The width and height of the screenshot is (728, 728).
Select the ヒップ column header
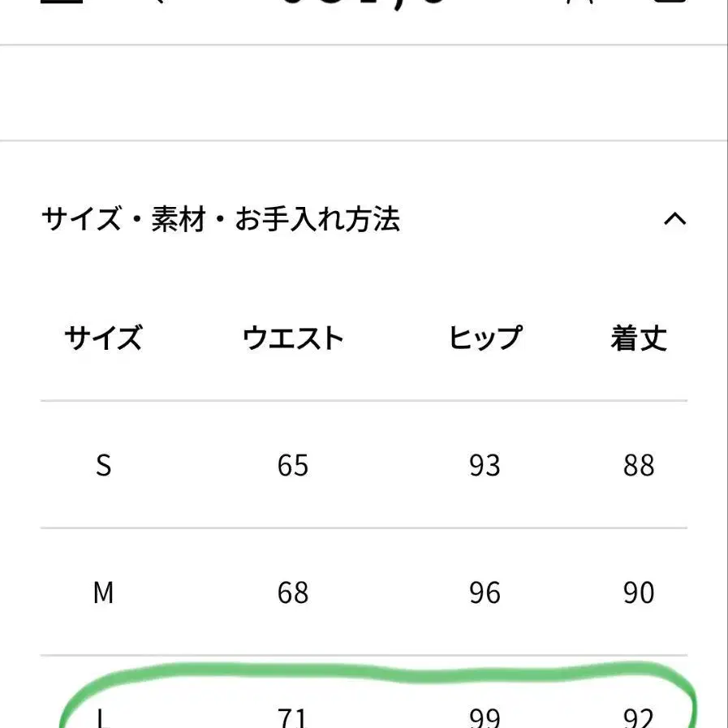click(x=485, y=338)
